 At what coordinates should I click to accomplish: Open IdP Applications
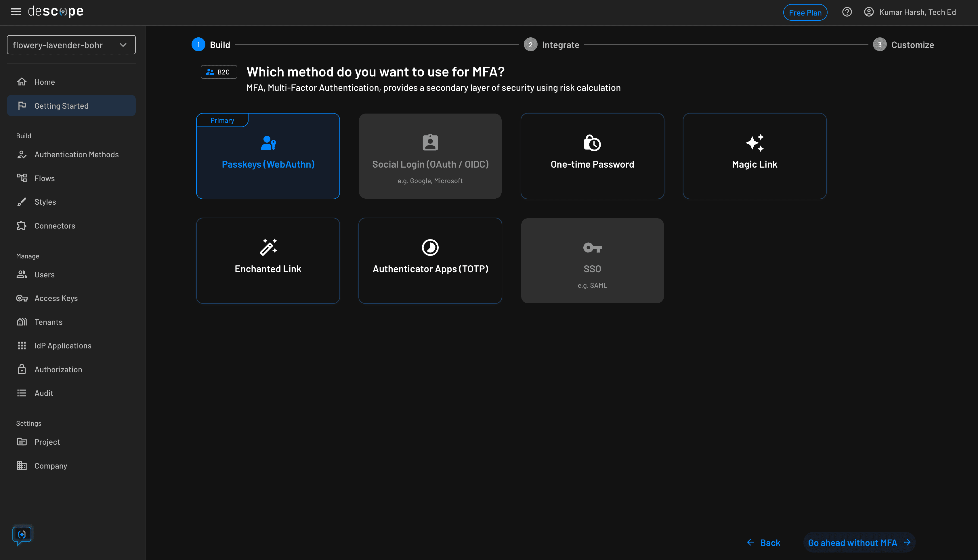point(63,345)
